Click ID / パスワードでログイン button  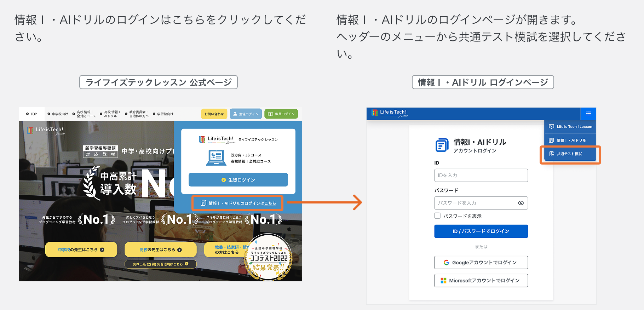[481, 231]
